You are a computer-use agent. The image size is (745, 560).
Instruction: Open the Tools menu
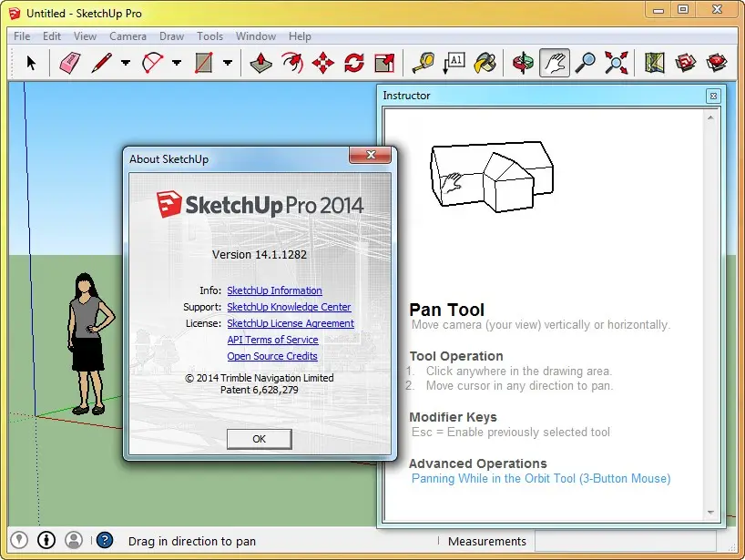[210, 36]
